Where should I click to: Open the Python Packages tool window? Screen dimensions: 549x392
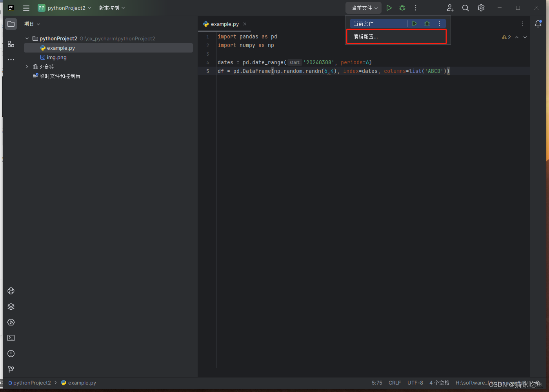click(x=11, y=307)
